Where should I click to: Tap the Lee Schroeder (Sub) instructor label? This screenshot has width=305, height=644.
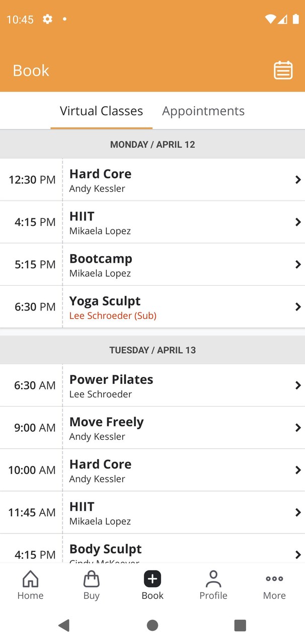point(113,315)
